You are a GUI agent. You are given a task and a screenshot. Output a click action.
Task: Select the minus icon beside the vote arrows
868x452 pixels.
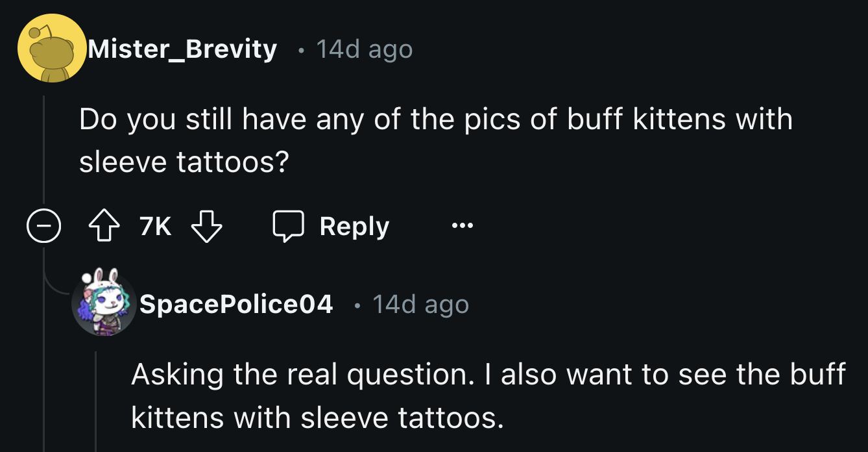[43, 225]
